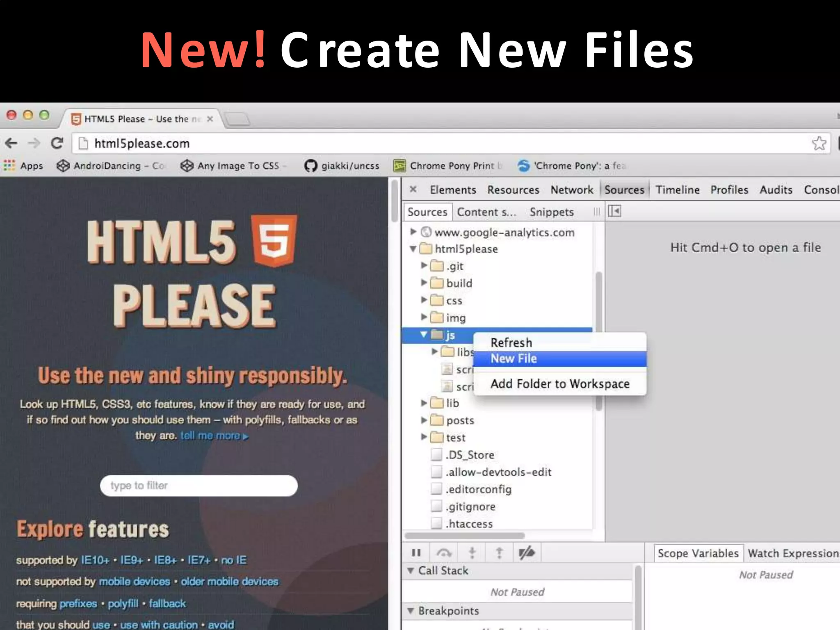Image resolution: width=840 pixels, height=630 pixels.
Task: Toggle the navigator sidebar panel icon
Action: tap(614, 211)
